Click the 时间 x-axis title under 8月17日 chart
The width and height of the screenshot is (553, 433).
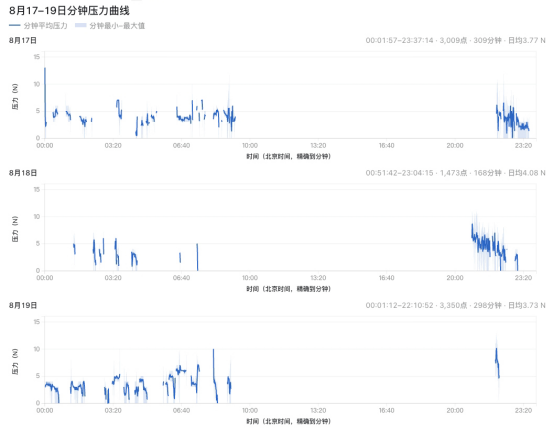(x=288, y=156)
